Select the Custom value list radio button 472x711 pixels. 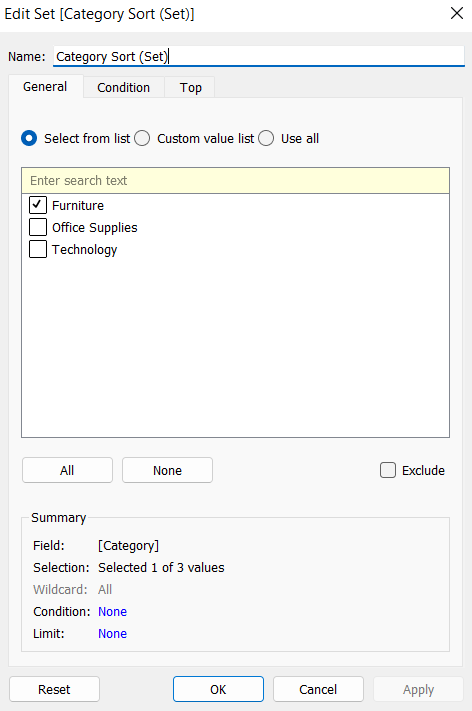[x=142, y=138]
